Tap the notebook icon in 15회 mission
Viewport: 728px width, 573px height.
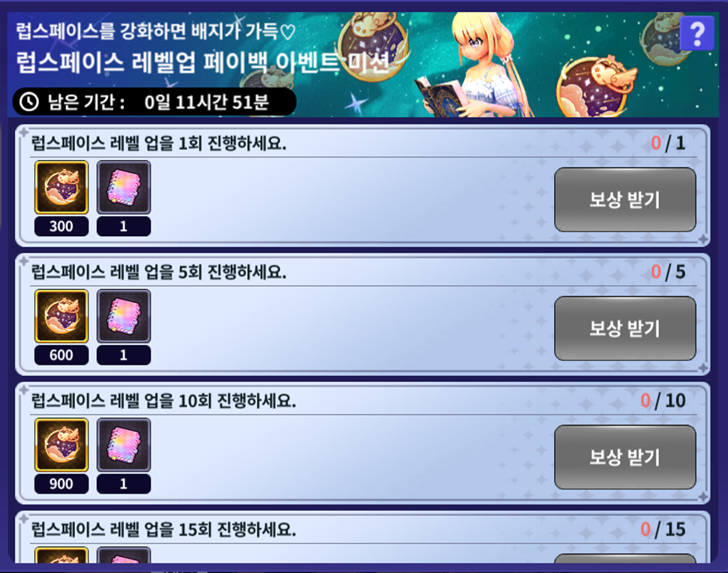pyautogui.click(x=123, y=554)
